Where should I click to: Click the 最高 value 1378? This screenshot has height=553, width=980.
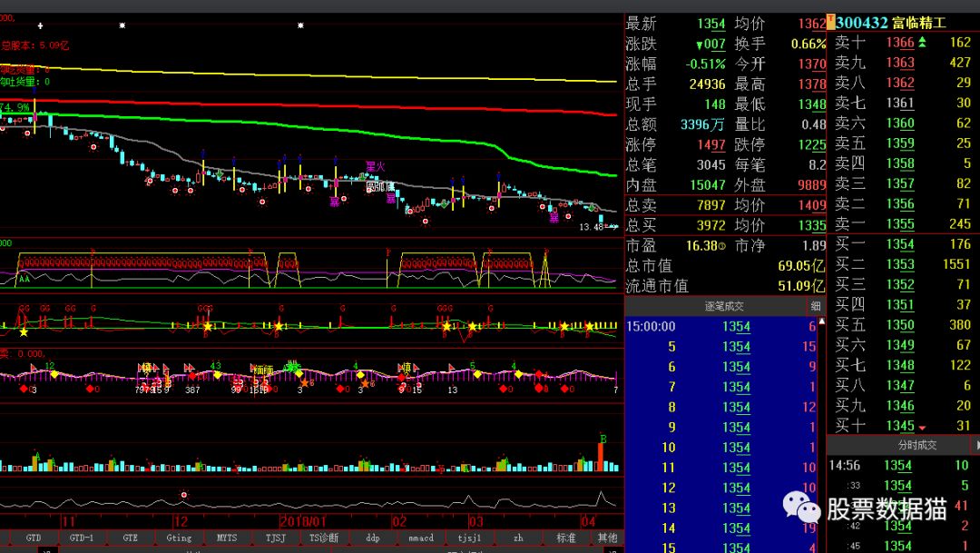pyautogui.click(x=812, y=84)
